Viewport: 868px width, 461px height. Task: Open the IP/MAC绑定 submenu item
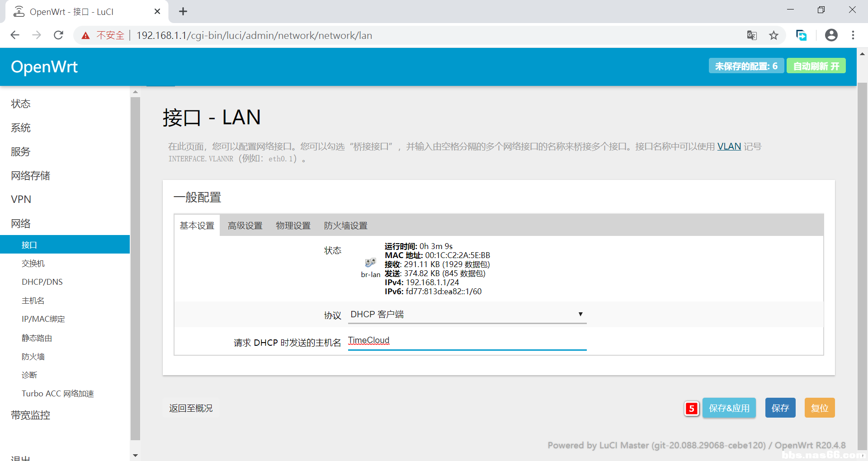[x=43, y=319]
